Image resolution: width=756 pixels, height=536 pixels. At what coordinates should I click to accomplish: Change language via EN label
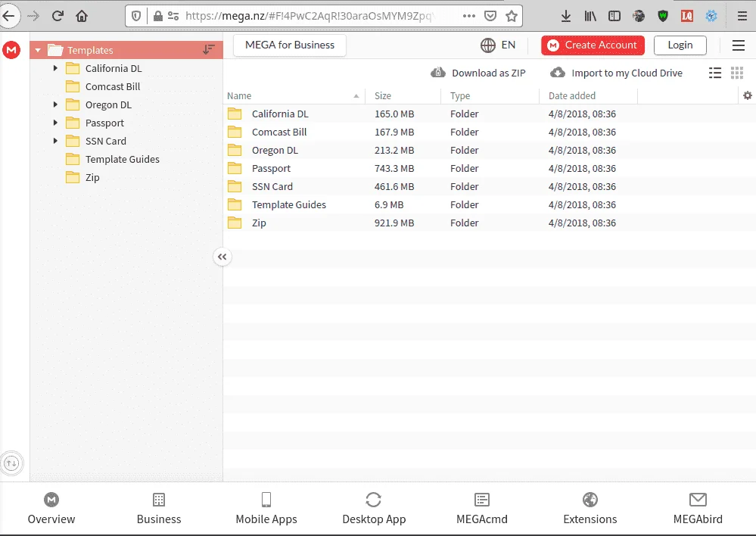tap(509, 45)
